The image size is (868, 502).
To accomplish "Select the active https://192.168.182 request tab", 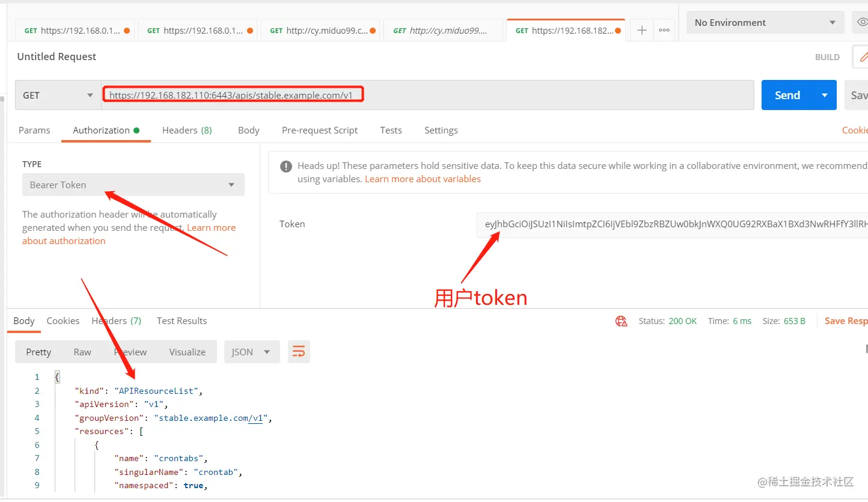I will tap(566, 30).
